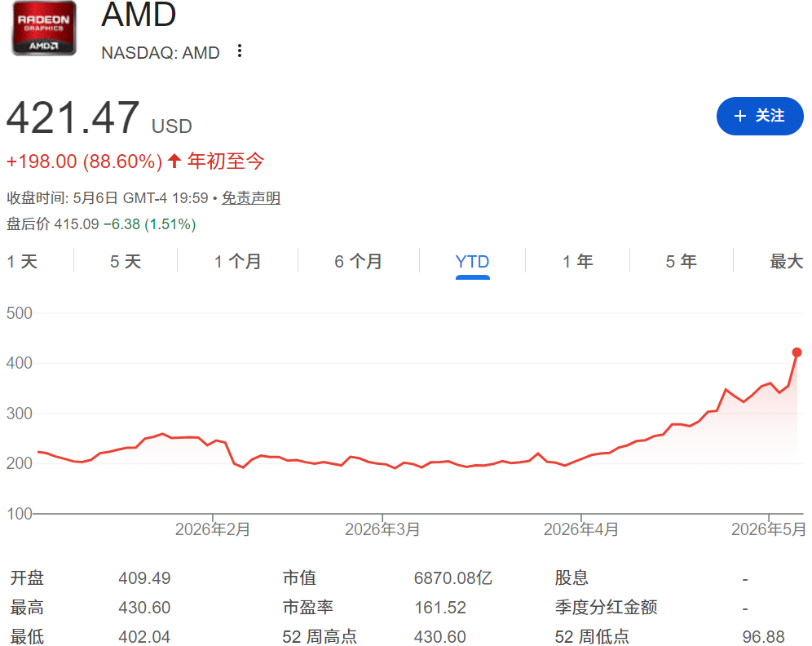Select the 1 个月 range tab
This screenshot has width=812, height=646.
(x=238, y=262)
